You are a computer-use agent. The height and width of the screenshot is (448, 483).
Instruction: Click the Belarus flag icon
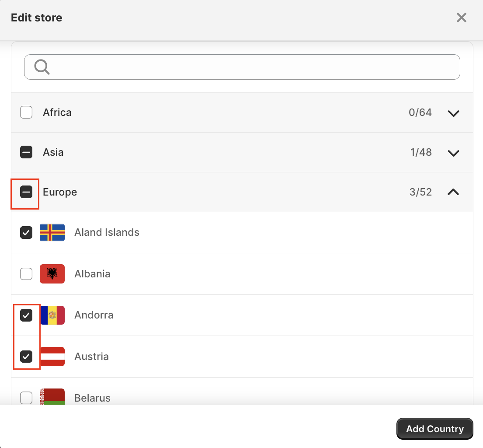(x=52, y=397)
